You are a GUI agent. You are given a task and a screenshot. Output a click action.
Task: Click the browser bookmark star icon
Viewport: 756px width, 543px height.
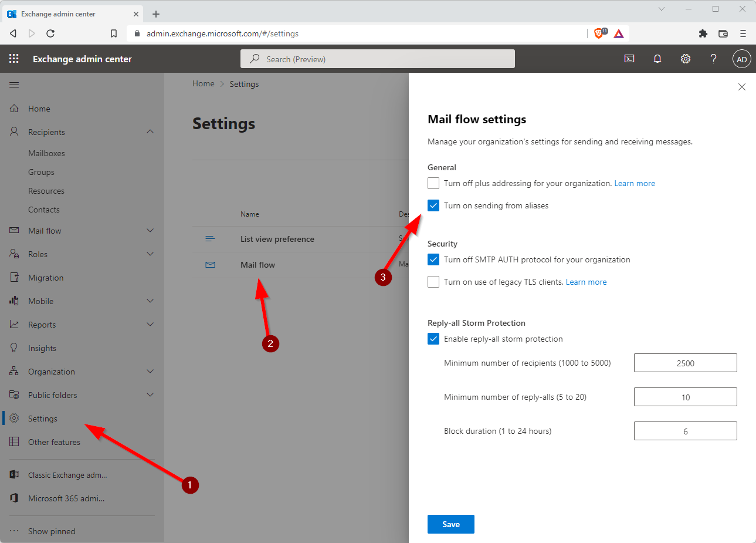coord(114,33)
